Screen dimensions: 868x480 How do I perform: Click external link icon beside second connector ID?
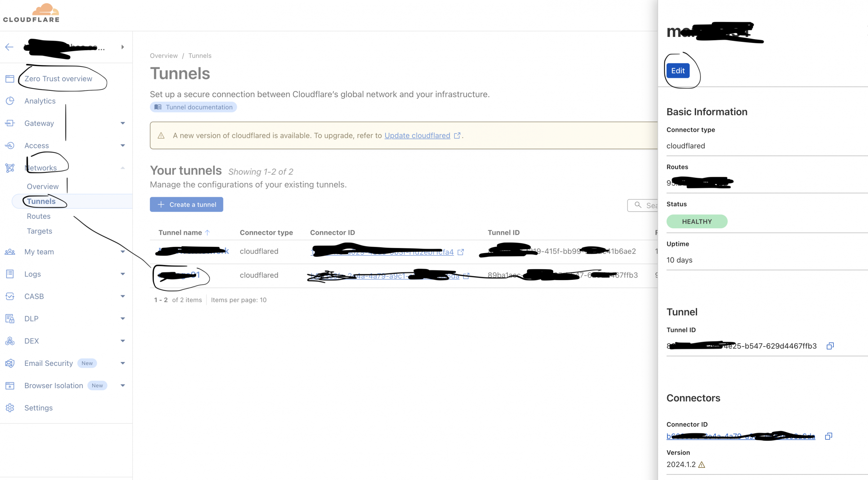coord(466,276)
